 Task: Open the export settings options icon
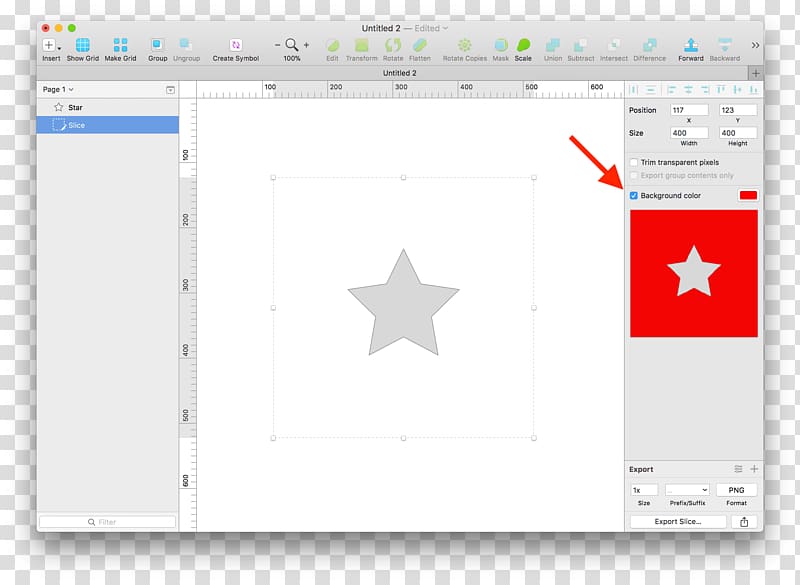(x=738, y=469)
